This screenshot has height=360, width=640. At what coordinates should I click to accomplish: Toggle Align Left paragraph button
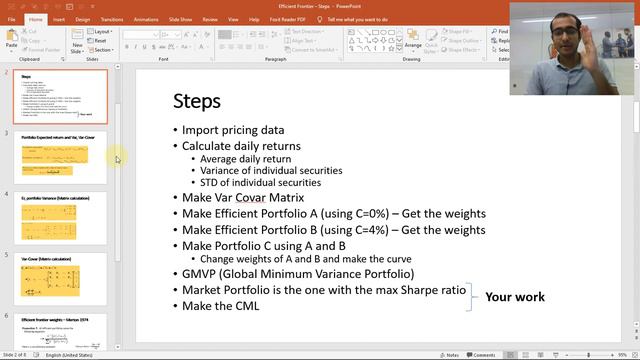(222, 47)
